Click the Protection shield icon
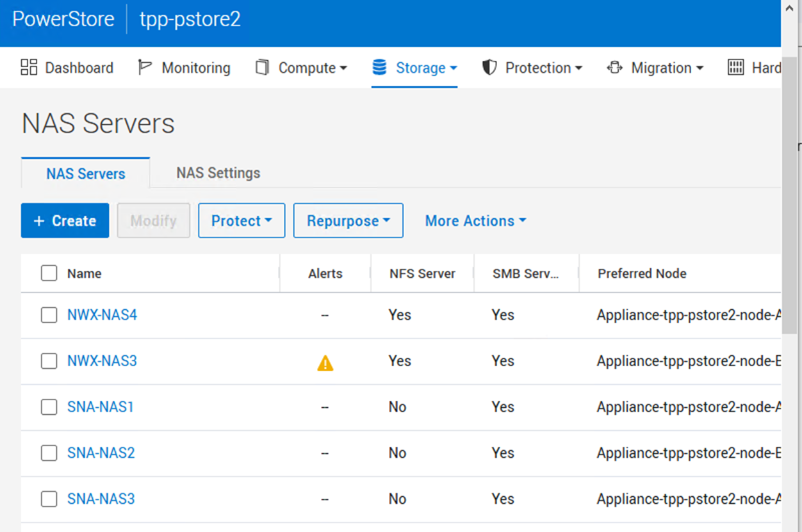The image size is (802, 532). click(x=489, y=67)
